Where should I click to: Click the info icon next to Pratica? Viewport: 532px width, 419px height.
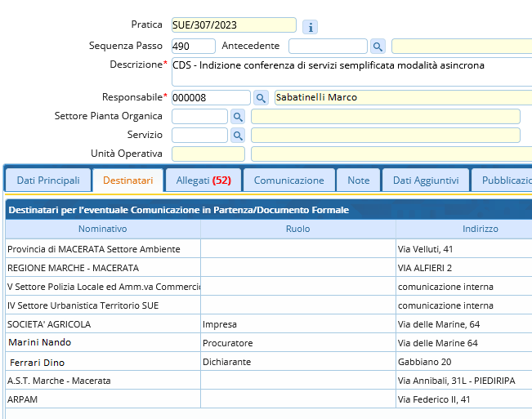[x=310, y=27]
